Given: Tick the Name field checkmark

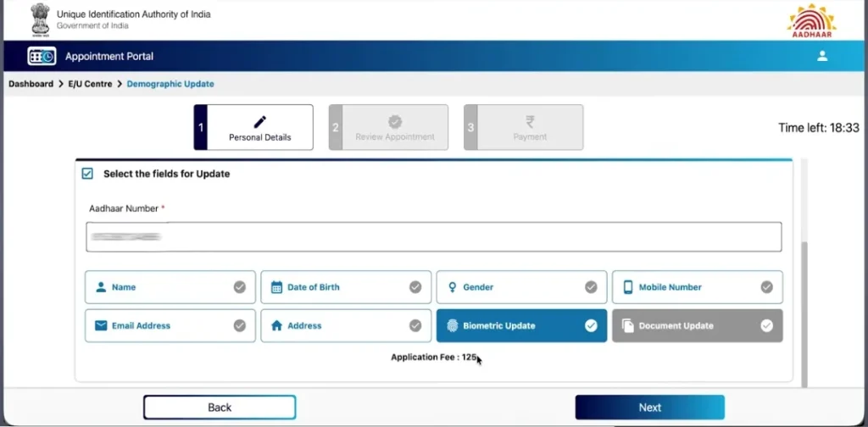Looking at the screenshot, I should (240, 287).
